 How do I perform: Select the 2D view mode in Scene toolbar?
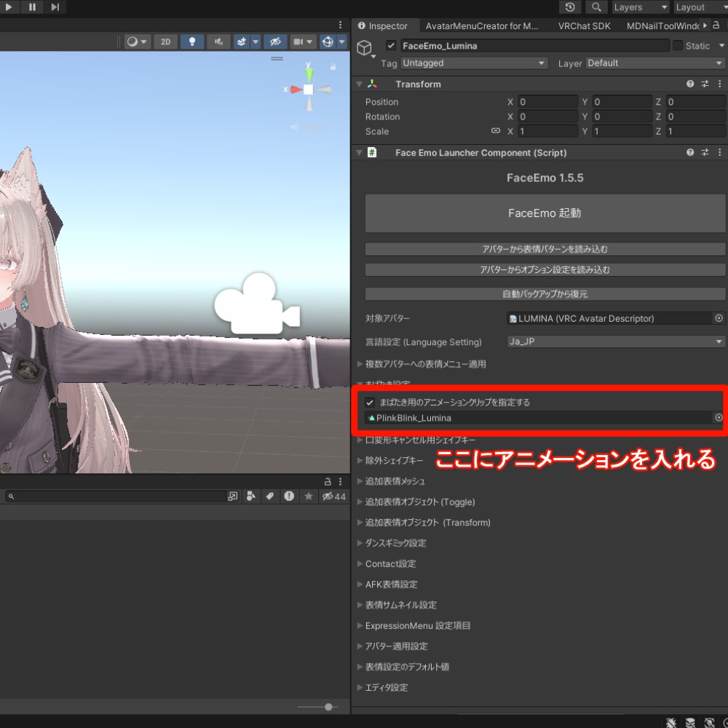pos(165,41)
